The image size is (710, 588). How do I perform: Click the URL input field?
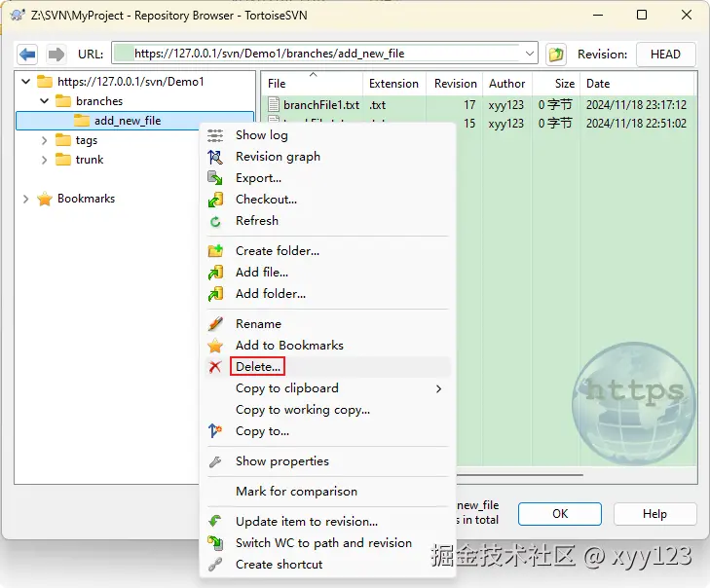[323, 54]
